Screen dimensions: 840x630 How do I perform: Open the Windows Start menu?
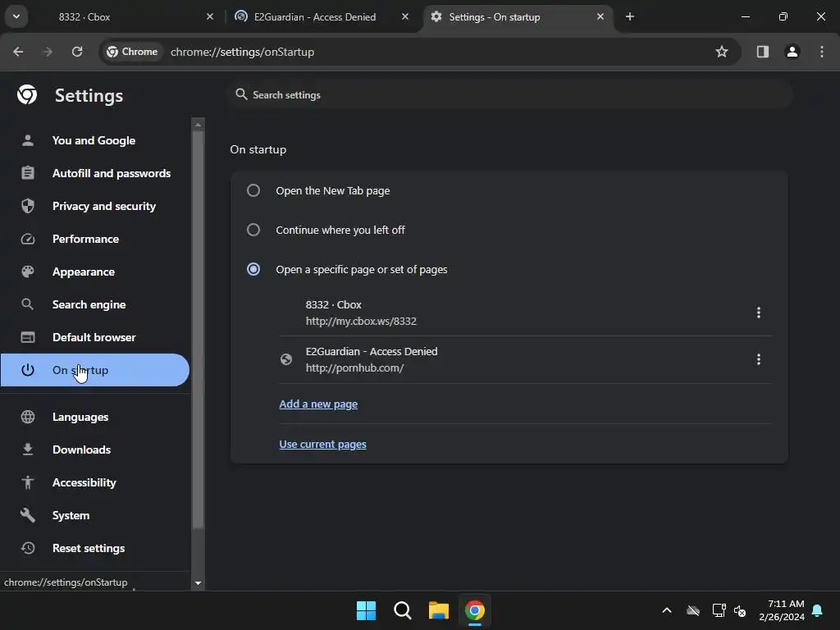pyautogui.click(x=366, y=610)
